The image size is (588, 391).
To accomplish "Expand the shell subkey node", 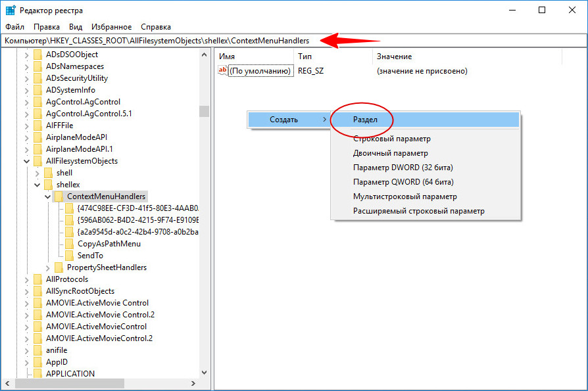I will [x=37, y=173].
